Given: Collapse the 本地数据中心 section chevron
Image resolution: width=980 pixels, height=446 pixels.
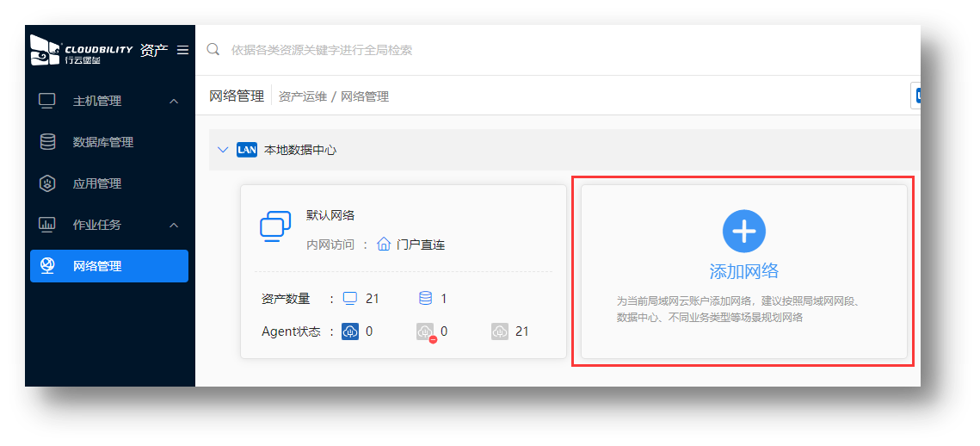Looking at the screenshot, I should coord(223,150).
